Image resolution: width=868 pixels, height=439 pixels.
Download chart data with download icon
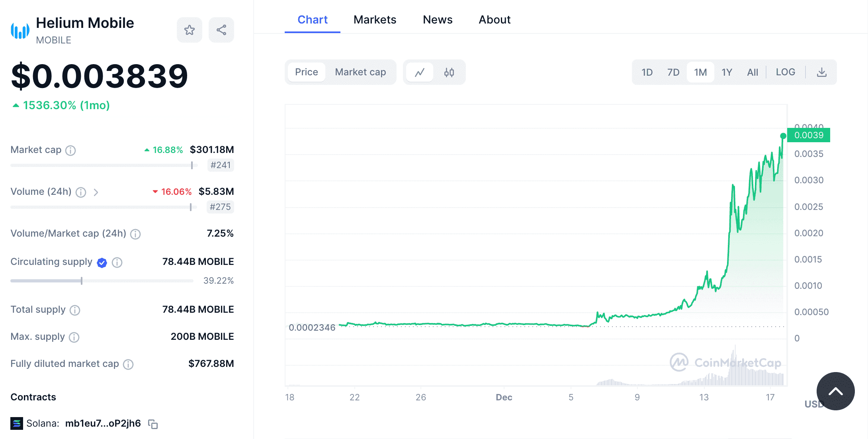coord(822,72)
